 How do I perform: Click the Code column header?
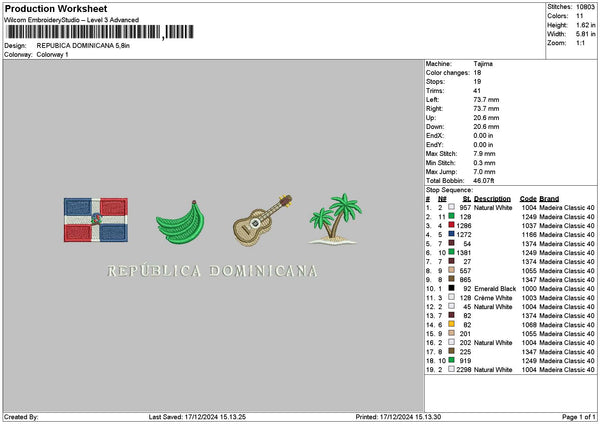click(528, 199)
